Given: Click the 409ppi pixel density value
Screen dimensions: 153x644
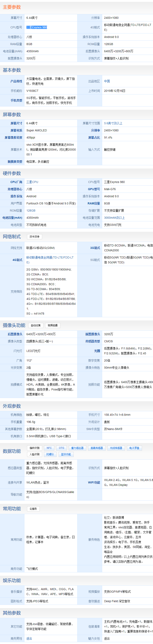Looking at the screenshot, I should click(31, 137).
